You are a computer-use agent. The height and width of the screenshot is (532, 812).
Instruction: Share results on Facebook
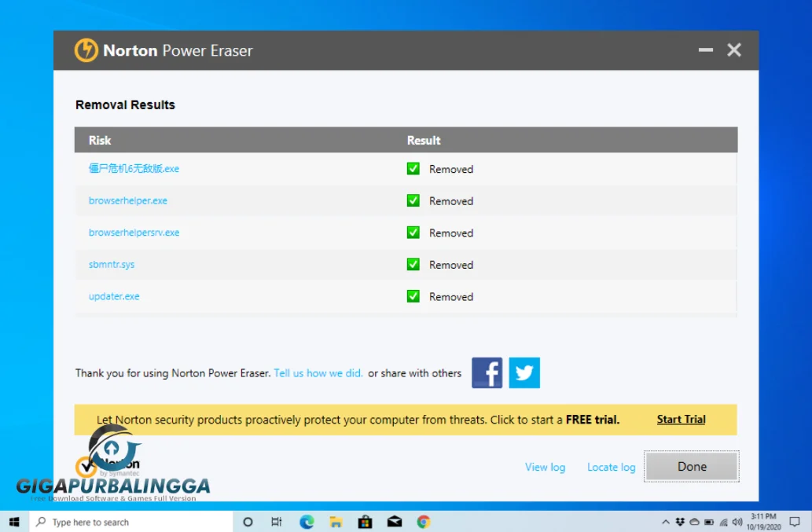(487, 372)
